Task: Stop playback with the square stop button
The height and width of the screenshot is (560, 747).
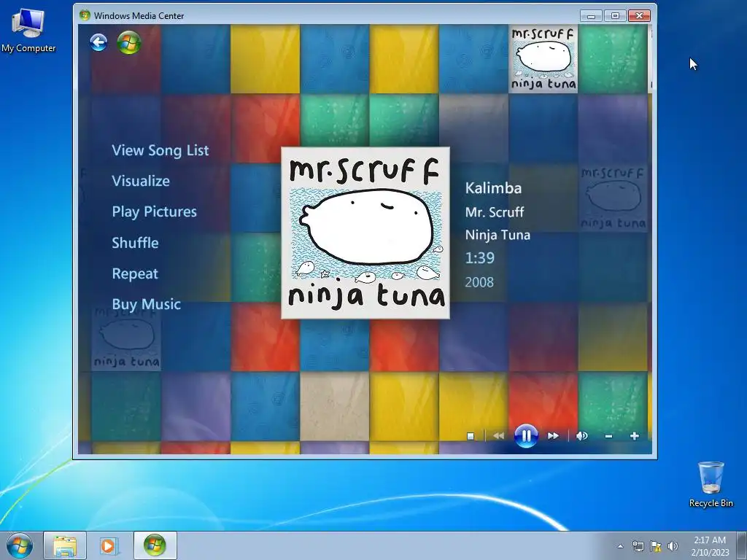Action: coord(471,436)
